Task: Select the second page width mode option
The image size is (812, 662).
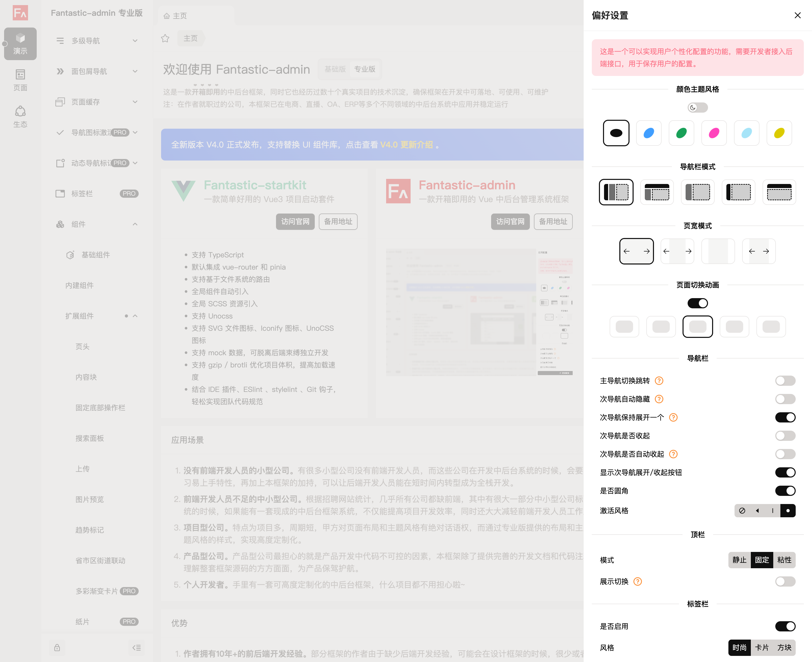Action: pos(677,251)
